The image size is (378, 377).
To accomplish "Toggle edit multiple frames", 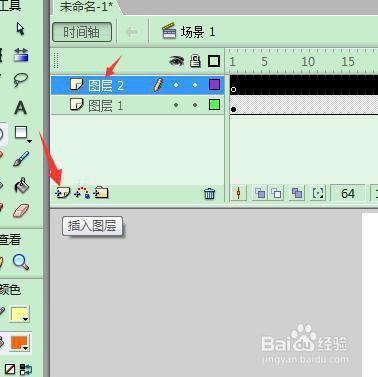I will (x=297, y=193).
